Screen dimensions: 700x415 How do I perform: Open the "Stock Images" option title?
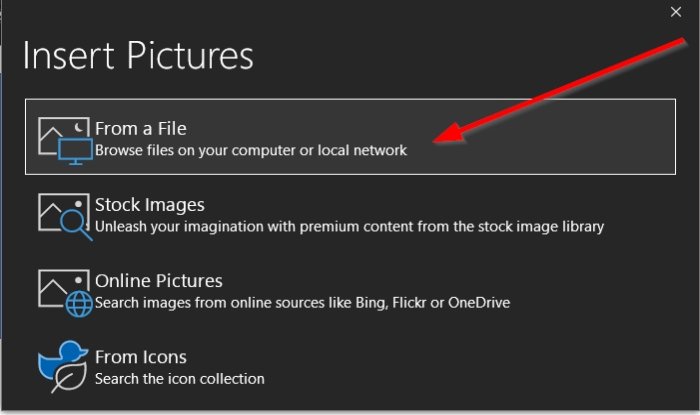coord(150,205)
